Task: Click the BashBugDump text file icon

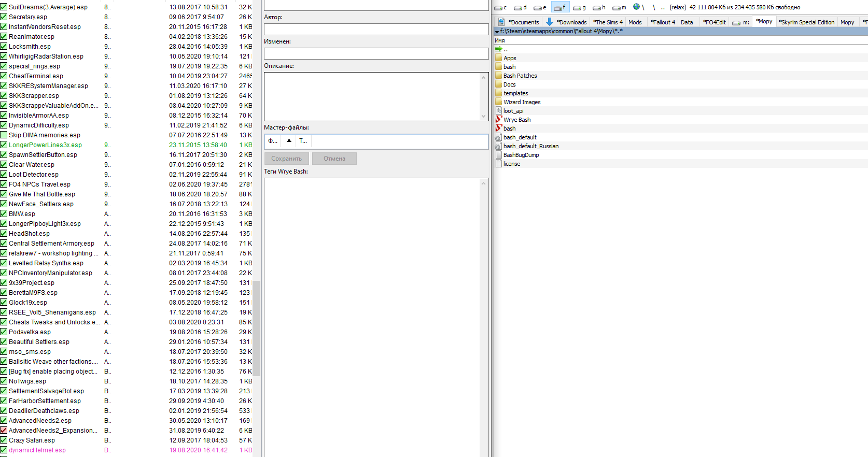Action: pyautogui.click(x=498, y=155)
